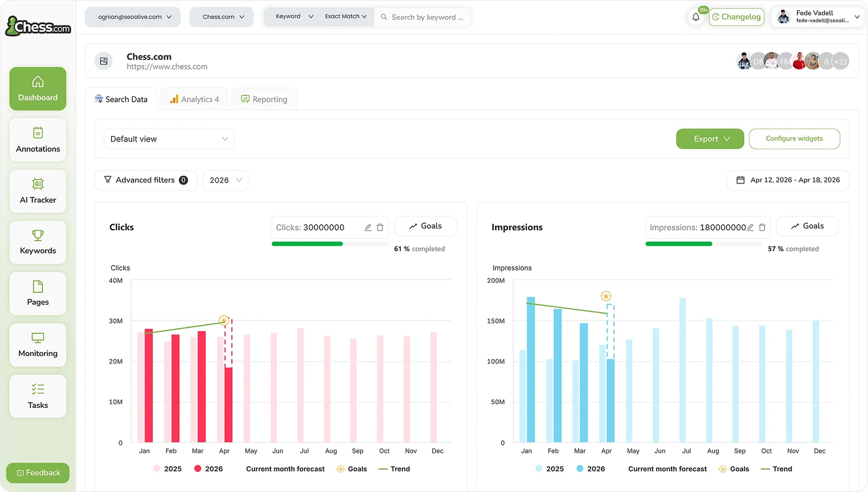The height and width of the screenshot is (492, 868).
Task: Delete the Clicks goal with trash icon
Action: click(x=380, y=228)
